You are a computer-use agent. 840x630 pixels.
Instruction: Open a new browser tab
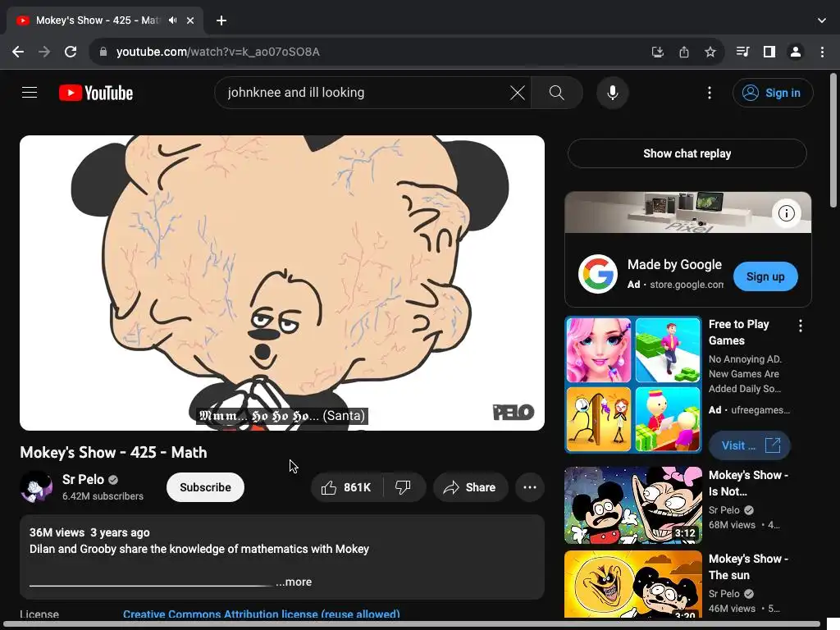(221, 21)
